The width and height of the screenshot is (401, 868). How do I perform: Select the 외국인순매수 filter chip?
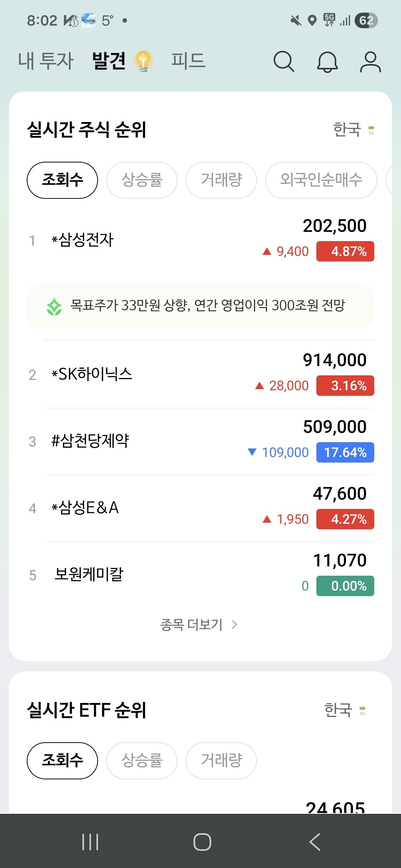pyautogui.click(x=321, y=180)
